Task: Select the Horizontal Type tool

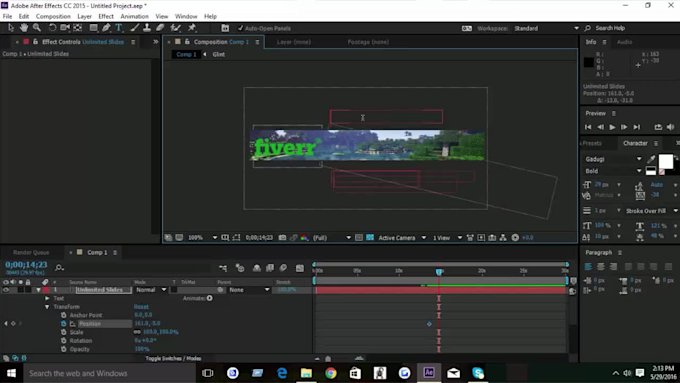Action: point(119,28)
